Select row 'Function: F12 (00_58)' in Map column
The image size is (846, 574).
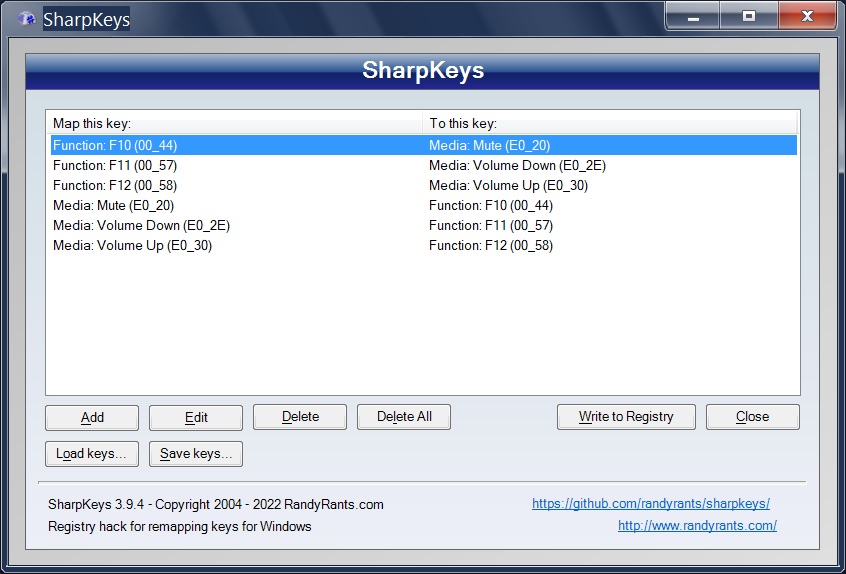click(x=115, y=185)
